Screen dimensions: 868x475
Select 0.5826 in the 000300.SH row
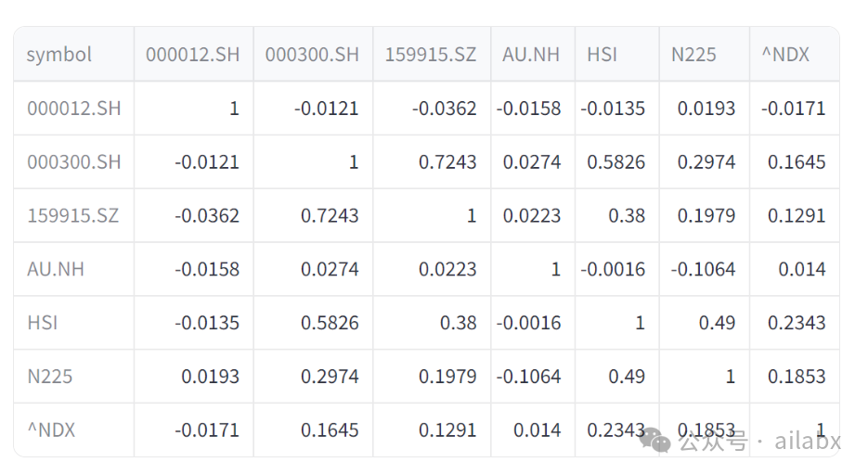[x=616, y=162]
